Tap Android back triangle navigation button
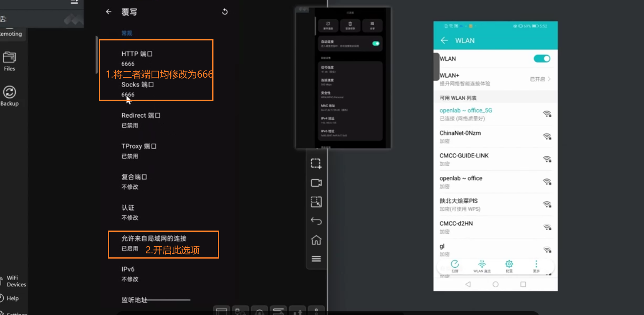 468,284
